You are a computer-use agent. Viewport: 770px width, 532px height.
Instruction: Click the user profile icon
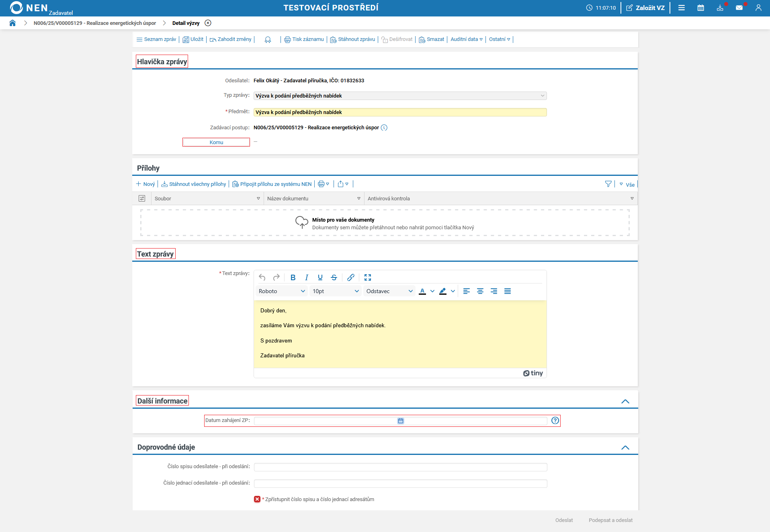click(758, 8)
